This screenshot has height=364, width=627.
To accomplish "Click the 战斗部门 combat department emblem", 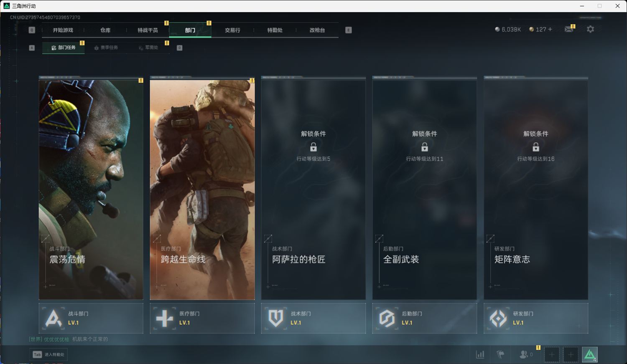I will 53,318.
